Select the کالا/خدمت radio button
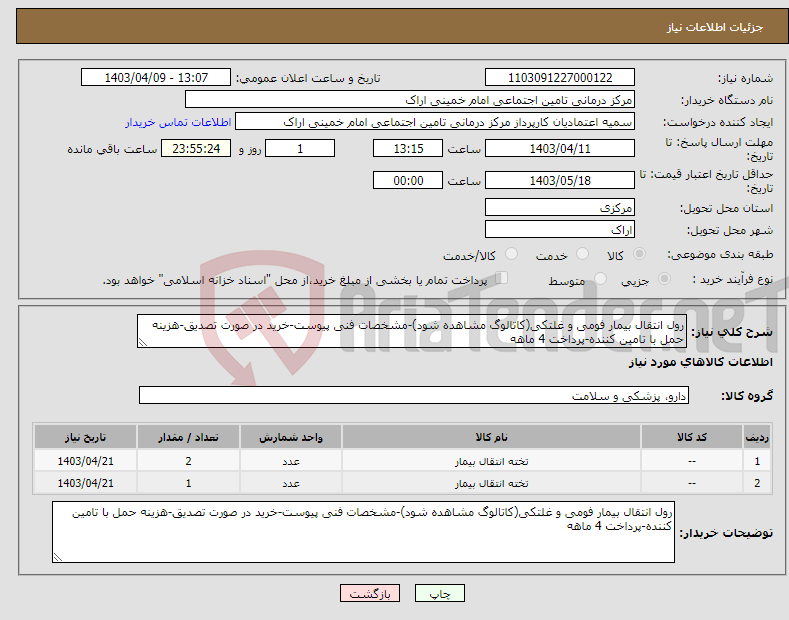Image resolution: width=789 pixels, height=620 pixels. tap(511, 254)
